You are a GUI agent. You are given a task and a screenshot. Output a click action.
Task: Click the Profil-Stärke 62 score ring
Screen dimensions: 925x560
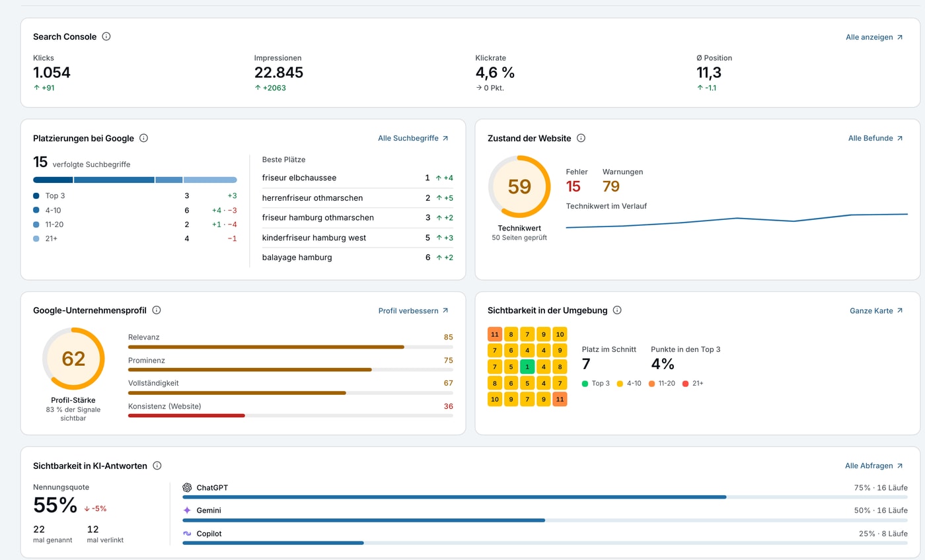(x=73, y=359)
